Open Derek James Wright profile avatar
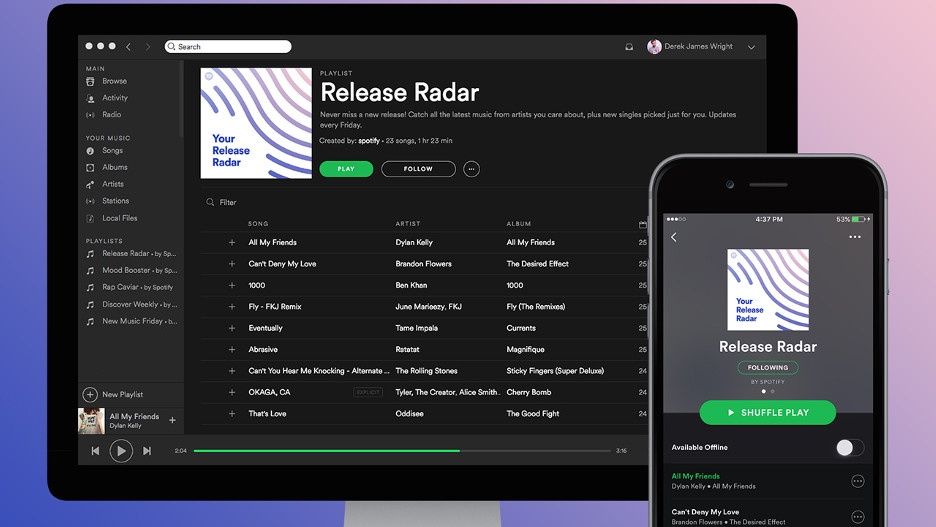Image resolution: width=936 pixels, height=527 pixels. pos(654,47)
